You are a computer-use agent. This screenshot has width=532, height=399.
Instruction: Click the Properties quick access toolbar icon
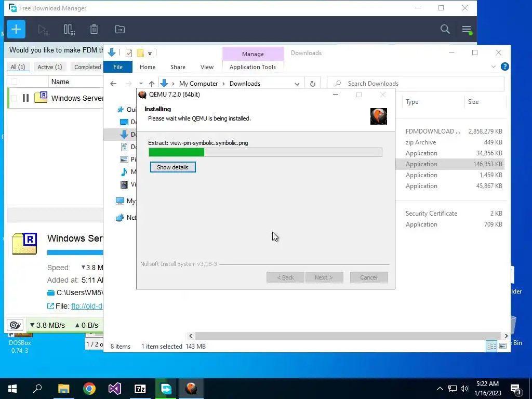(129, 53)
